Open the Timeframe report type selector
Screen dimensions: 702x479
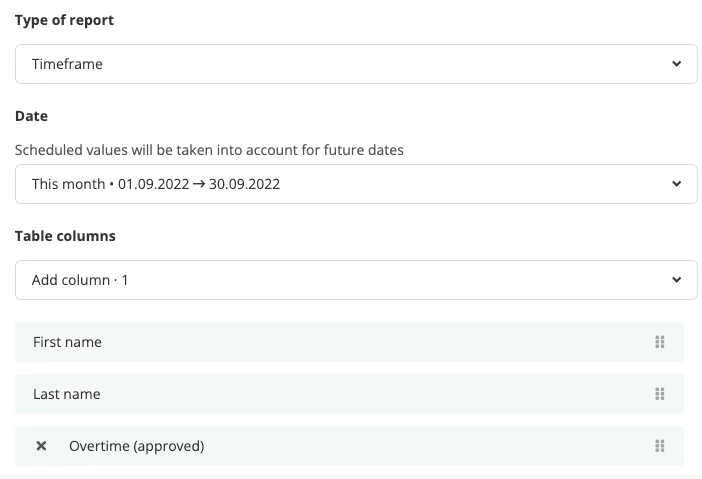tap(356, 64)
